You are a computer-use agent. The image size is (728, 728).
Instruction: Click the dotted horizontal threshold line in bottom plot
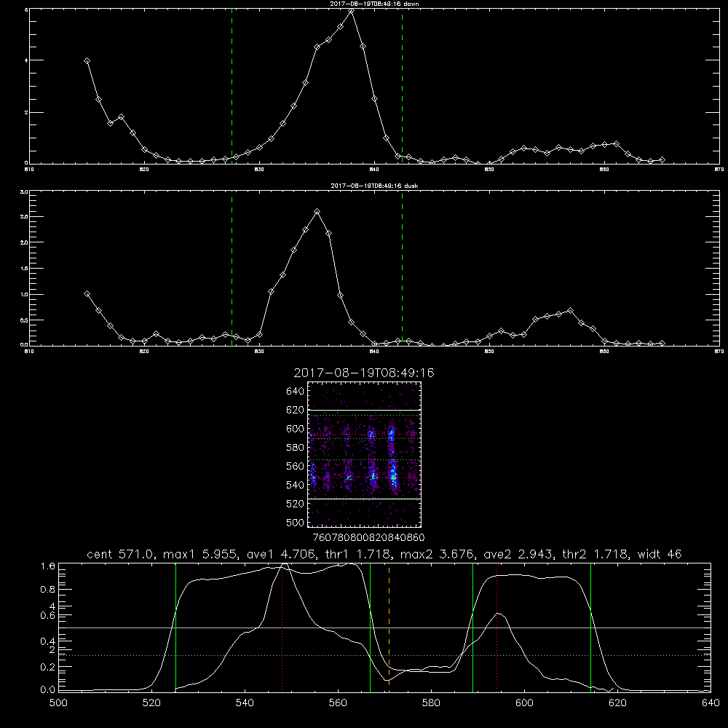coord(384,656)
